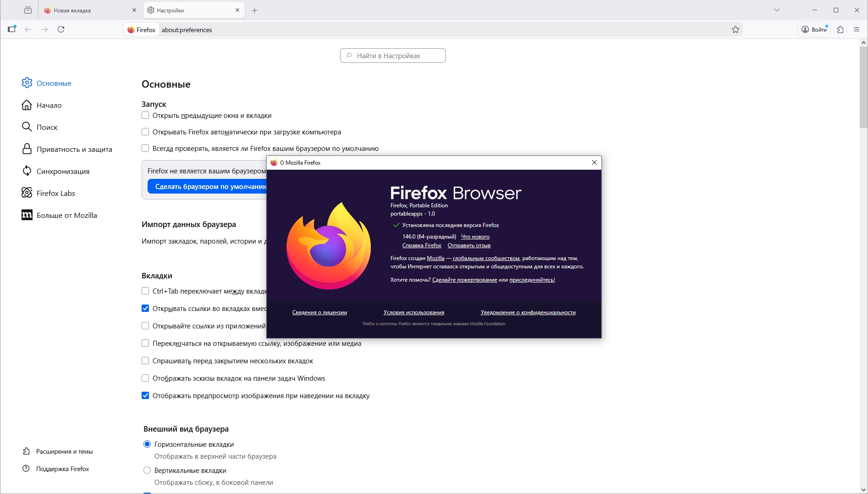Viewport: 868px width, 494px height.
Task: Select Горизонтальные вкладки radio option
Action: tap(147, 444)
